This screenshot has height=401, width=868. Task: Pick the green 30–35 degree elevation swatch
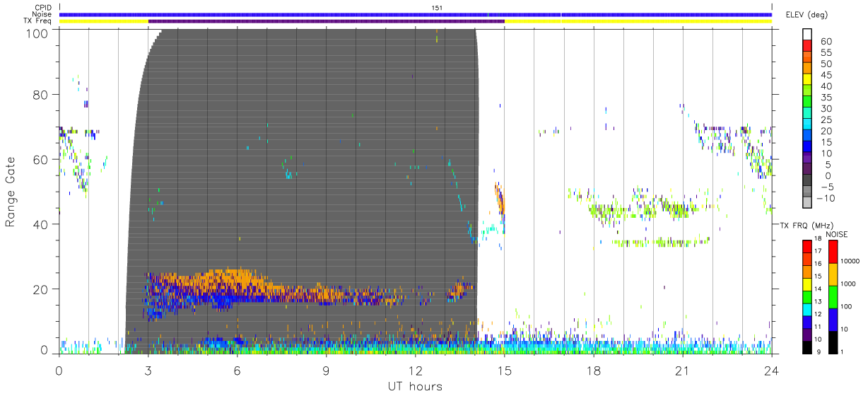[807, 103]
